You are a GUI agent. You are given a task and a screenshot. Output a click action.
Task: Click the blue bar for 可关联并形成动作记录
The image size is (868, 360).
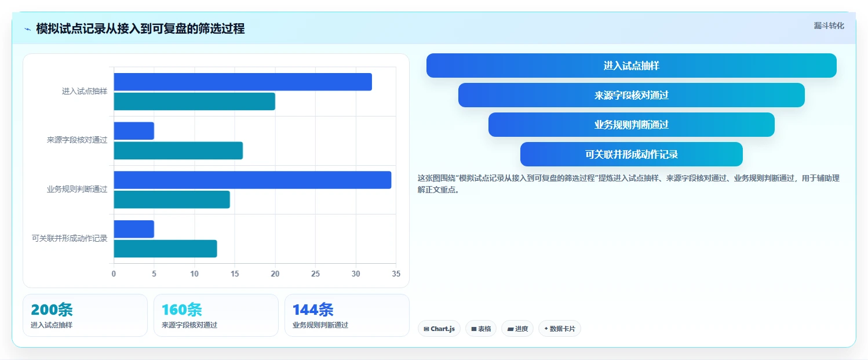tap(134, 229)
